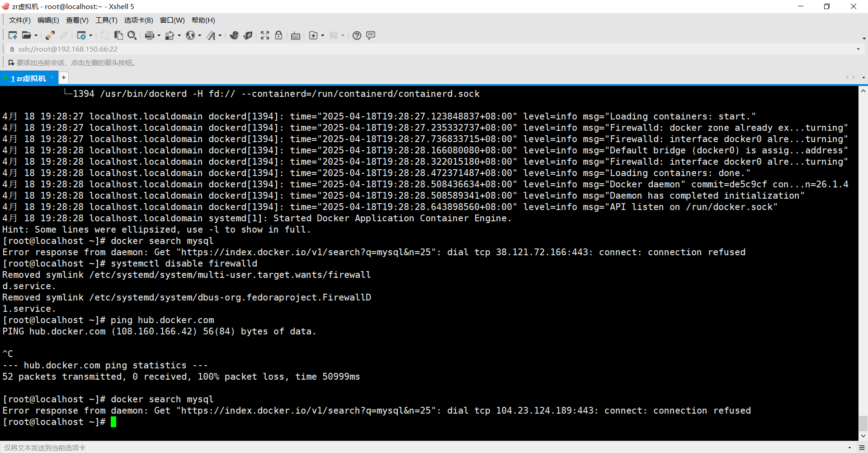Viewport: 868px width, 453px height.
Task: Click the Xshell app icon in title bar
Action: click(x=5, y=6)
